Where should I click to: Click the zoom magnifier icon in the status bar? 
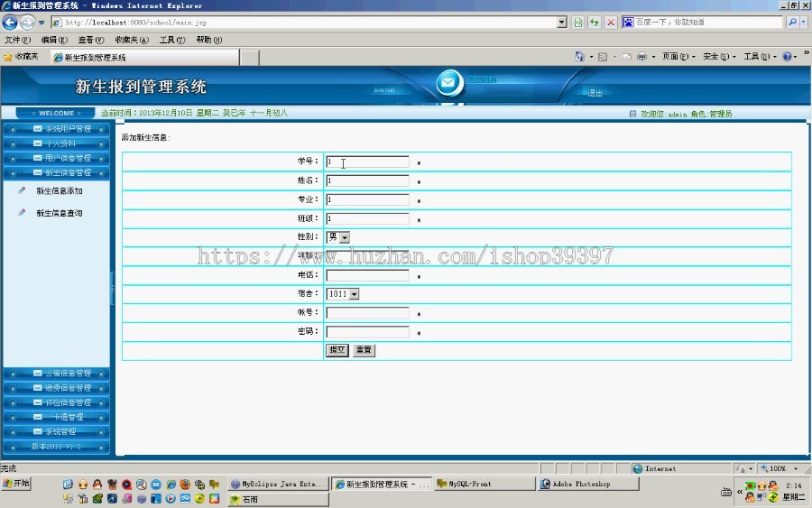pyautogui.click(x=764, y=468)
